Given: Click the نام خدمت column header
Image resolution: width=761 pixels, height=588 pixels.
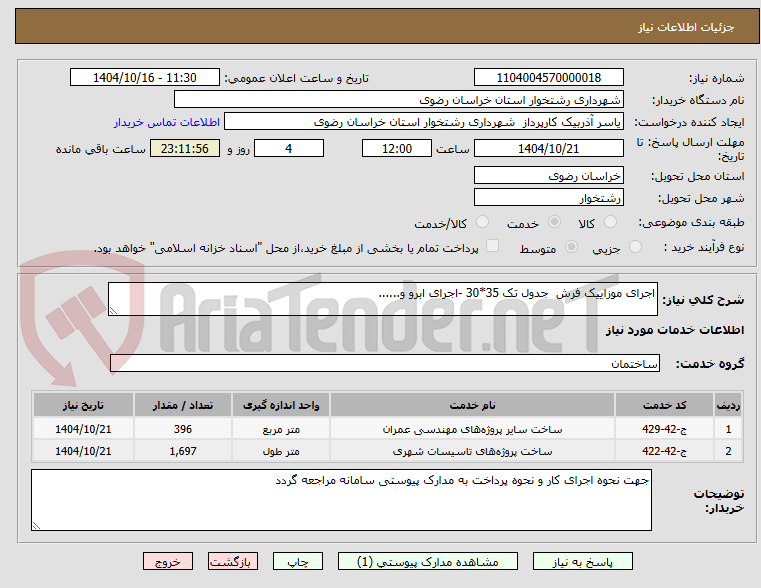Looking at the screenshot, I should click(x=472, y=405).
